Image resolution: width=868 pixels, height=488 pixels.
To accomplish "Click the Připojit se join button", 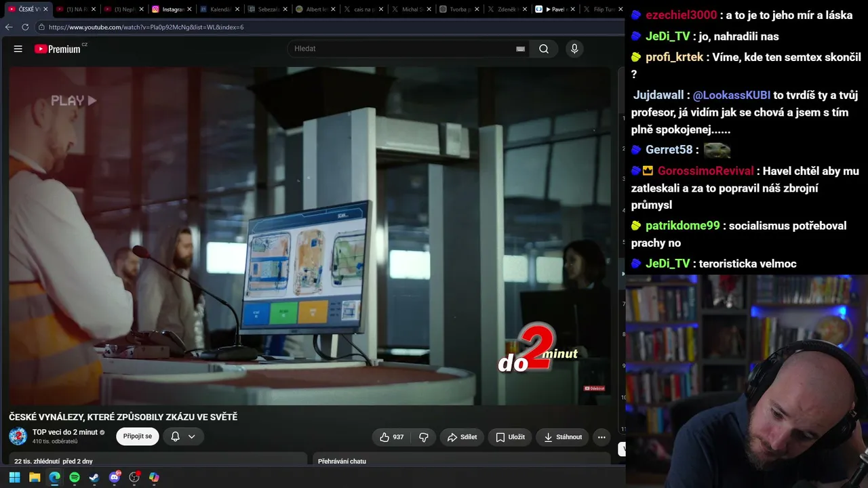I will pyautogui.click(x=138, y=436).
